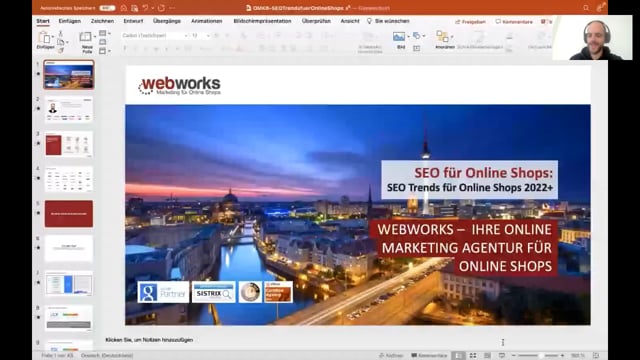Click the Cut scissors icon

[x=61, y=33]
